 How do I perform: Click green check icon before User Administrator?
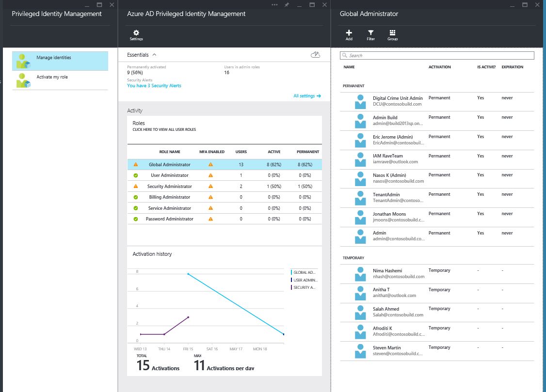point(136,175)
